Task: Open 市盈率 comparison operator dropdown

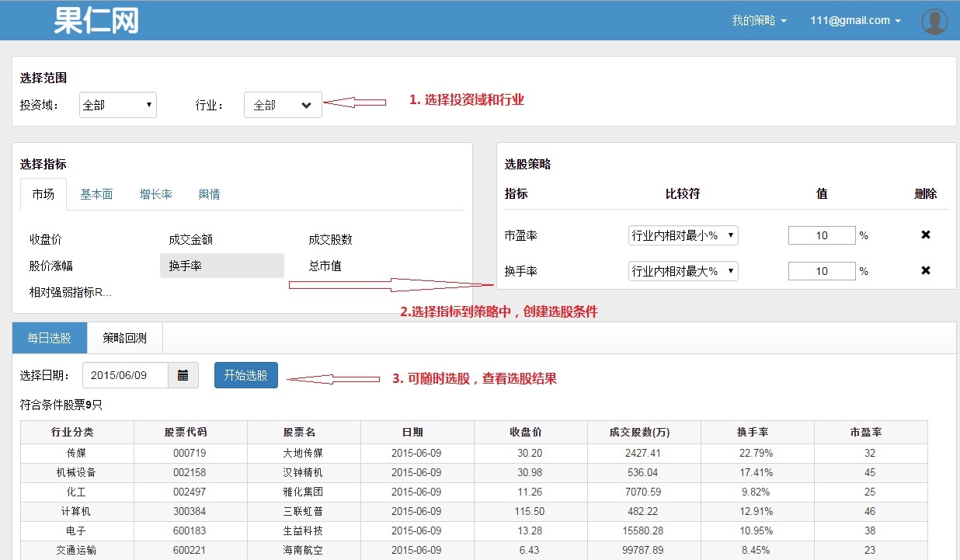Action: pyautogui.click(x=683, y=235)
